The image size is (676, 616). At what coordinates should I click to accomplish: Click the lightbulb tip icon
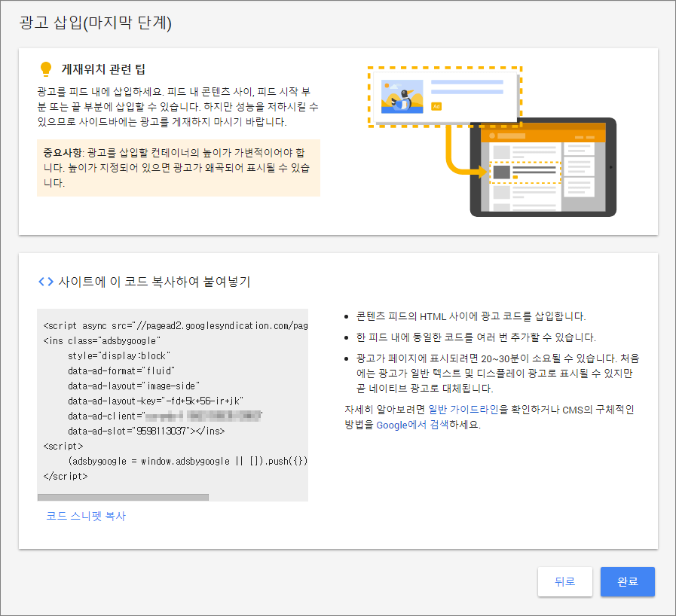pos(46,69)
